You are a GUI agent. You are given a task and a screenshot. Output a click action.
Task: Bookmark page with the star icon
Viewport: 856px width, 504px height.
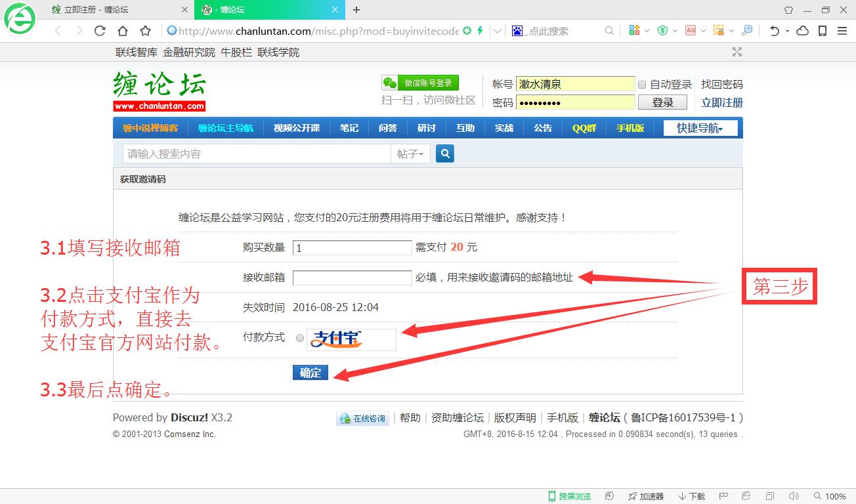(x=146, y=31)
